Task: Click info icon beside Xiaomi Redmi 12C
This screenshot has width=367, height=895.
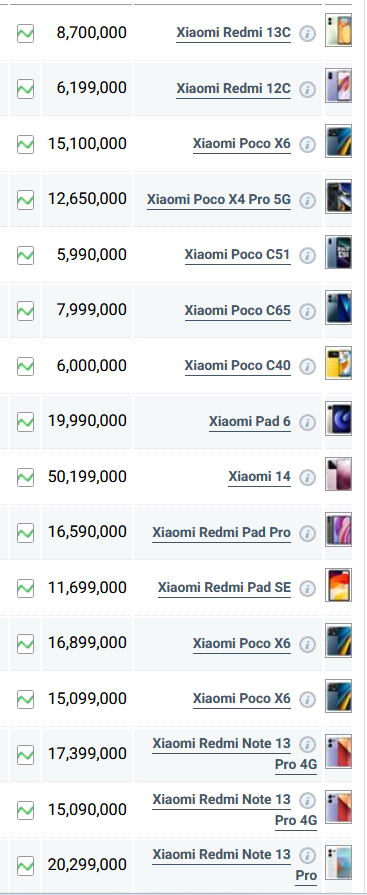Action: (x=308, y=90)
